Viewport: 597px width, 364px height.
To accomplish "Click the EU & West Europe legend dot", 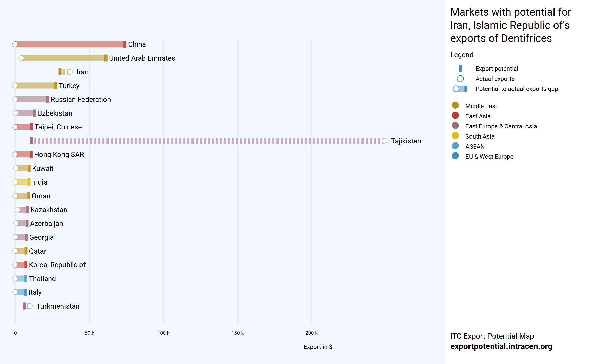I will 455,156.
